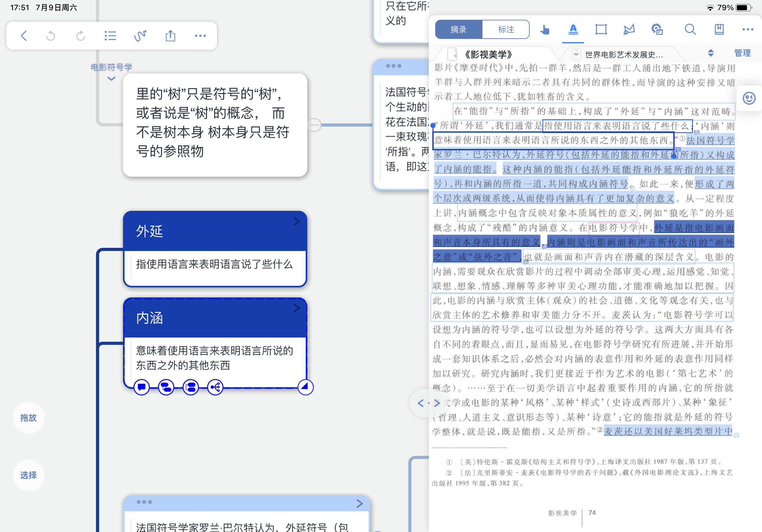762x532 pixels.
Task: Switch to 摘录 mode
Action: pos(458,30)
